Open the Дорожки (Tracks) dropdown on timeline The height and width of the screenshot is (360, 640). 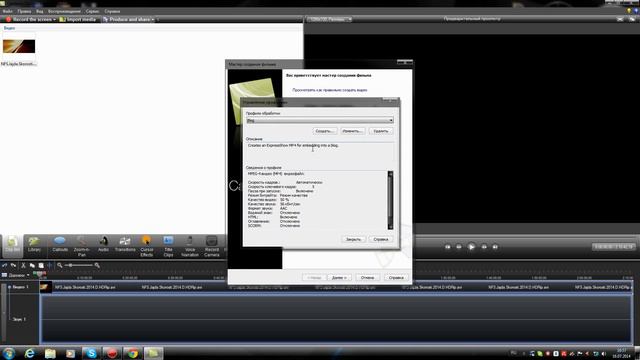[x=16, y=275]
